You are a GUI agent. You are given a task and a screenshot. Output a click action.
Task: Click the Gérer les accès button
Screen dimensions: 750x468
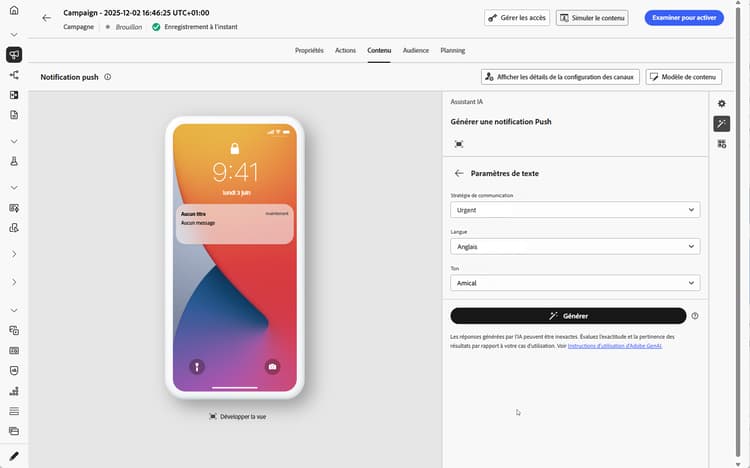click(x=517, y=18)
